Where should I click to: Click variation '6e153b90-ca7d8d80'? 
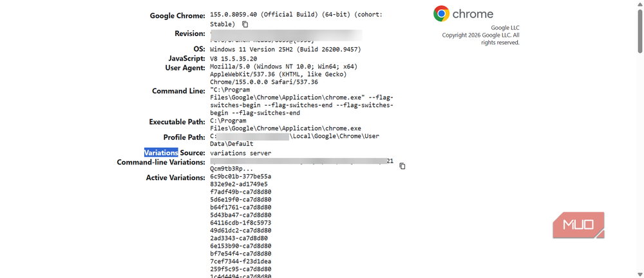(x=240, y=246)
